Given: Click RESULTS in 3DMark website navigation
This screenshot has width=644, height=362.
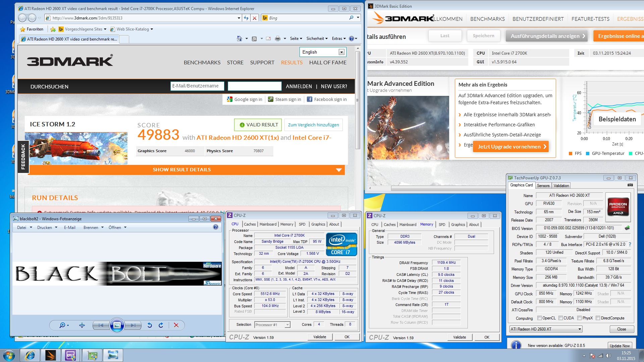Looking at the screenshot, I should click(292, 63).
